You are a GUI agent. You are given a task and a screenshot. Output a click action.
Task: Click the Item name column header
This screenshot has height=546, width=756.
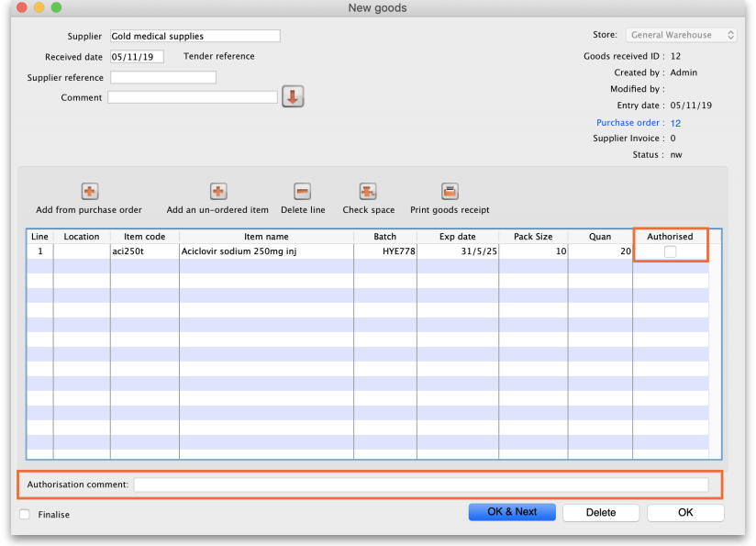click(x=266, y=237)
